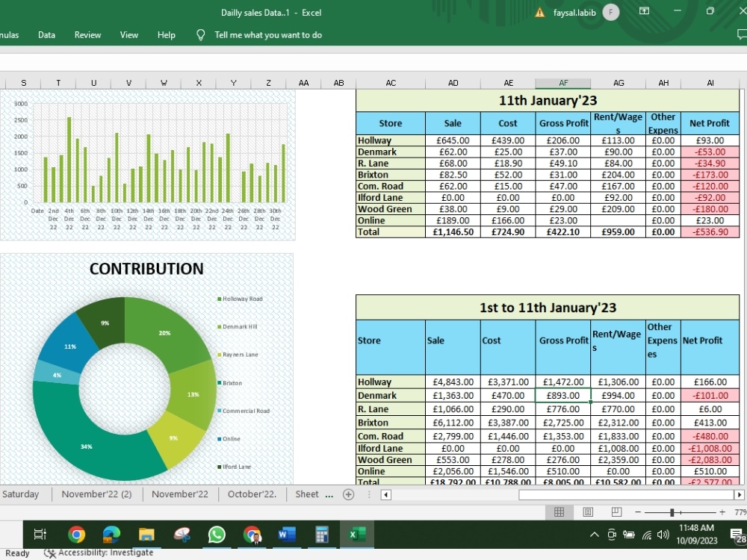This screenshot has width=747, height=560.
Task: Click the Zoom In plus icon
Action: (x=721, y=511)
